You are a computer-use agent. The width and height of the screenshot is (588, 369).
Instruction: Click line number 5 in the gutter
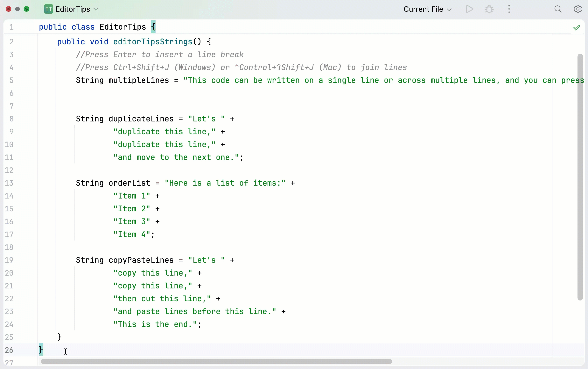click(x=11, y=80)
